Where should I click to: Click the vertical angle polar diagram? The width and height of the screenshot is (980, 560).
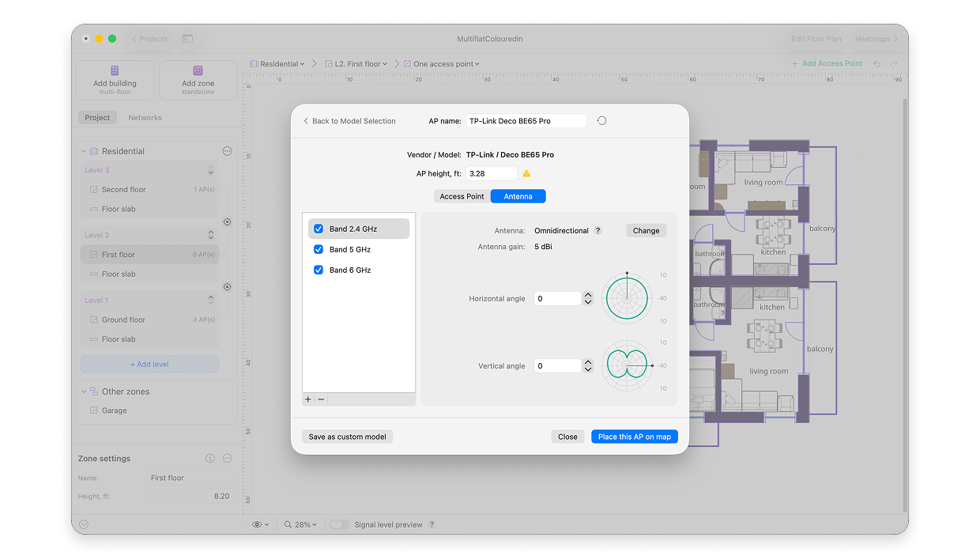[627, 365]
